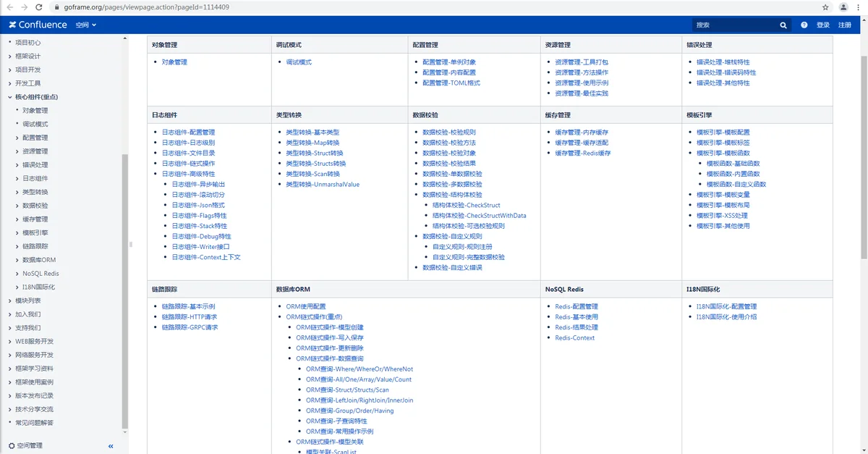Click the site padlock icon
Viewport: 868px width, 454px height.
click(x=57, y=7)
